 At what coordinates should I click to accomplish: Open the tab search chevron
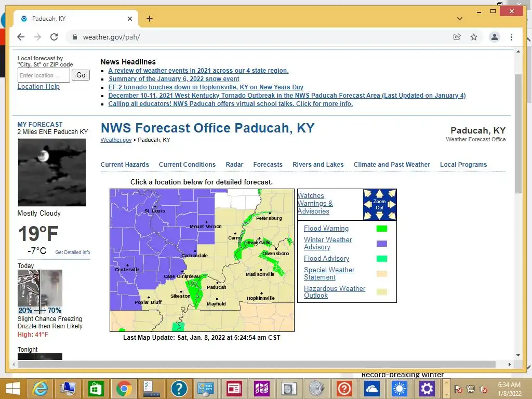pyautogui.click(x=459, y=19)
